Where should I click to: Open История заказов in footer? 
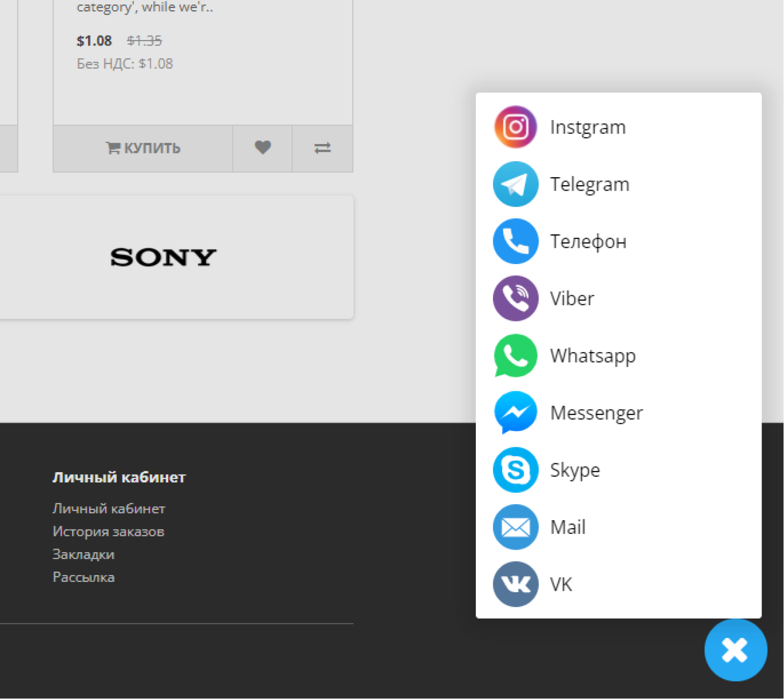[108, 531]
